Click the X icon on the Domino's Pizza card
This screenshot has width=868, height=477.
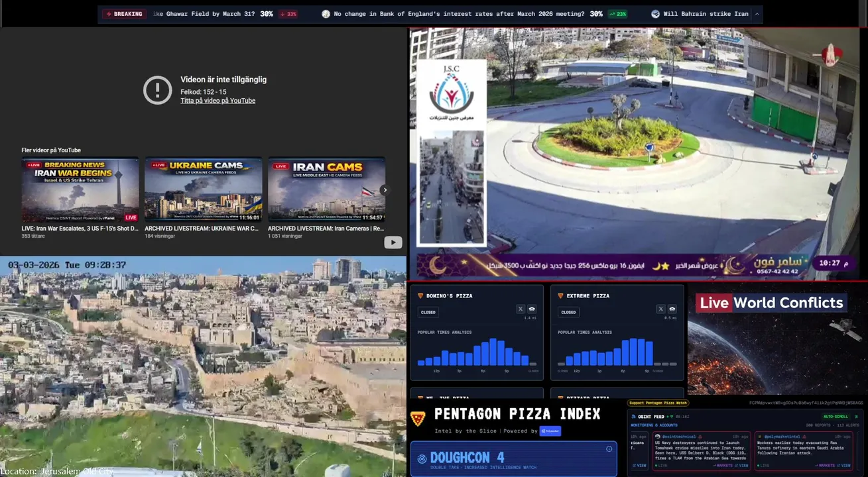521,309
